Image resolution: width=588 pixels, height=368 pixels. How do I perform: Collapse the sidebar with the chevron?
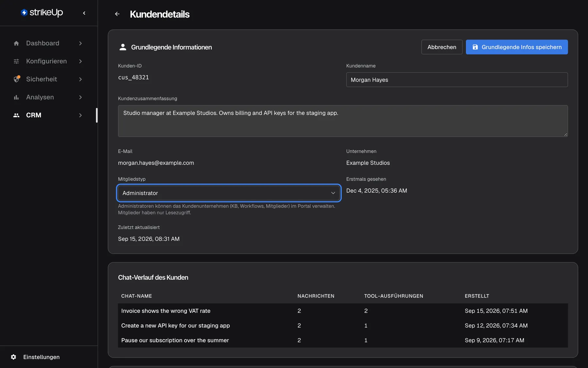[84, 13]
